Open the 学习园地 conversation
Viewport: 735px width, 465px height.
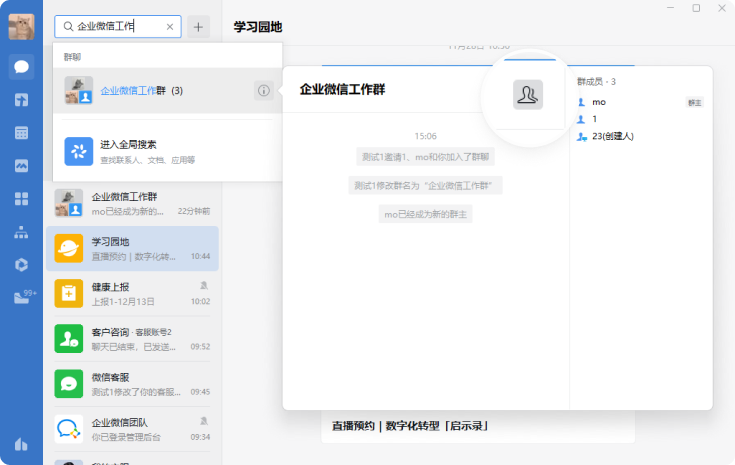pos(132,248)
